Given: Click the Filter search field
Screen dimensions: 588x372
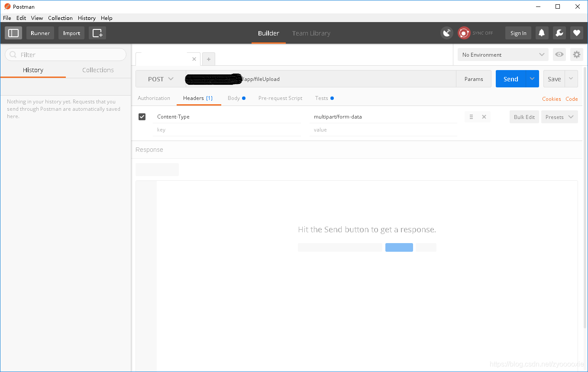Looking at the screenshot, I should [65, 55].
